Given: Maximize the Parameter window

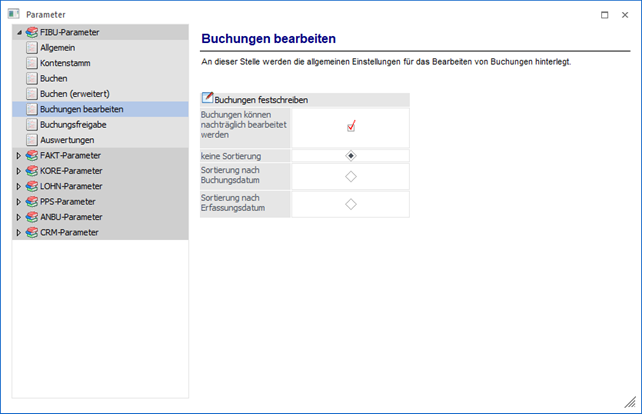Looking at the screenshot, I should [x=604, y=15].
